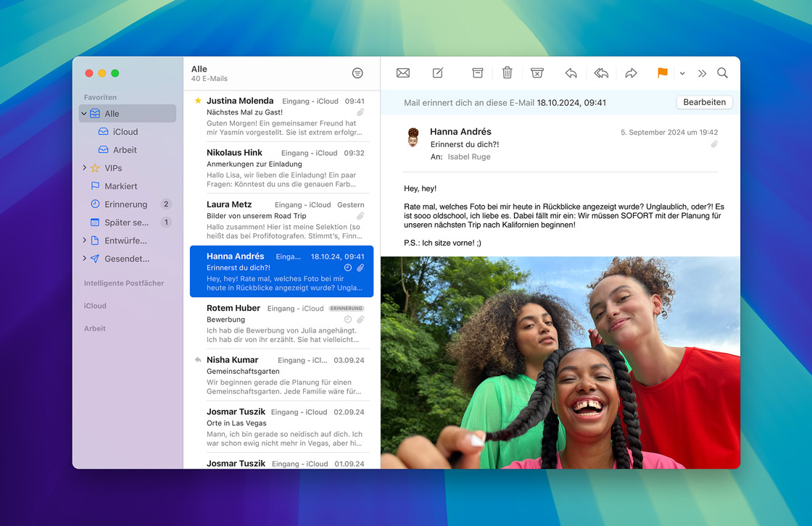Toggle the orange flag on message

(x=662, y=73)
